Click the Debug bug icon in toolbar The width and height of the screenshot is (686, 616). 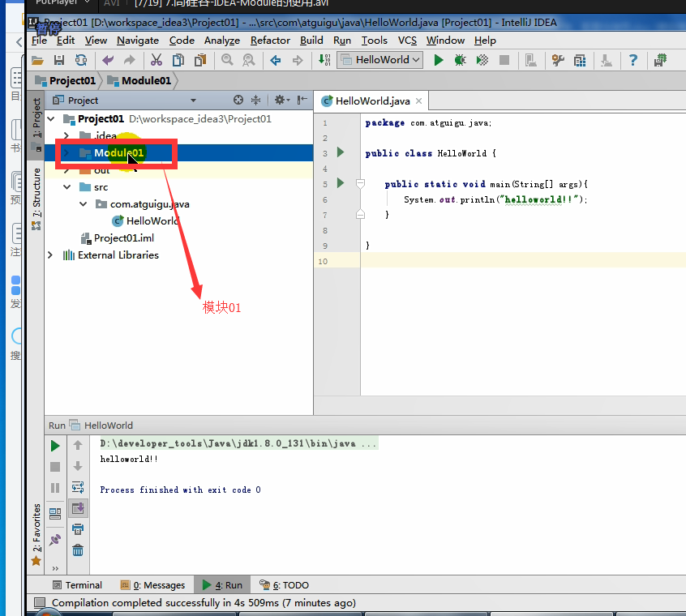pos(461,60)
